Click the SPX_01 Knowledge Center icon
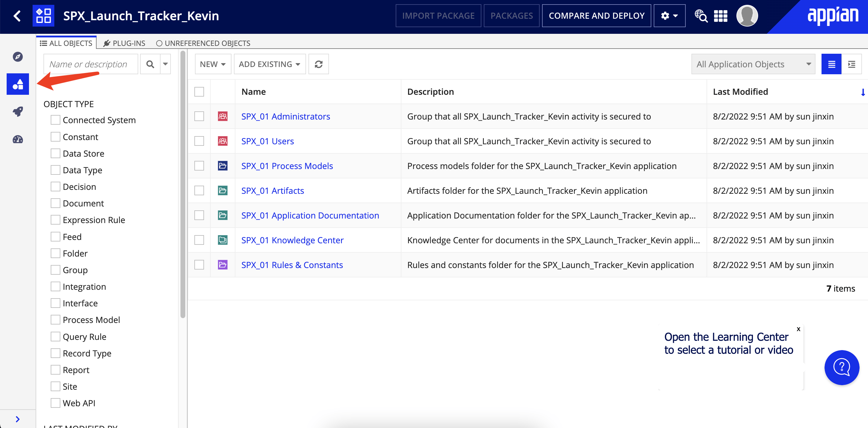This screenshot has width=868, height=428. click(223, 240)
